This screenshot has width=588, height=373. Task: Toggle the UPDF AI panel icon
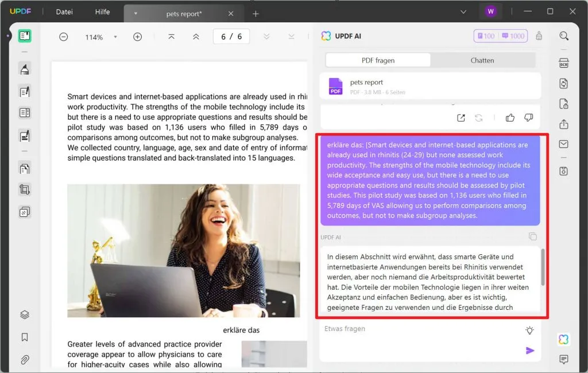564,340
